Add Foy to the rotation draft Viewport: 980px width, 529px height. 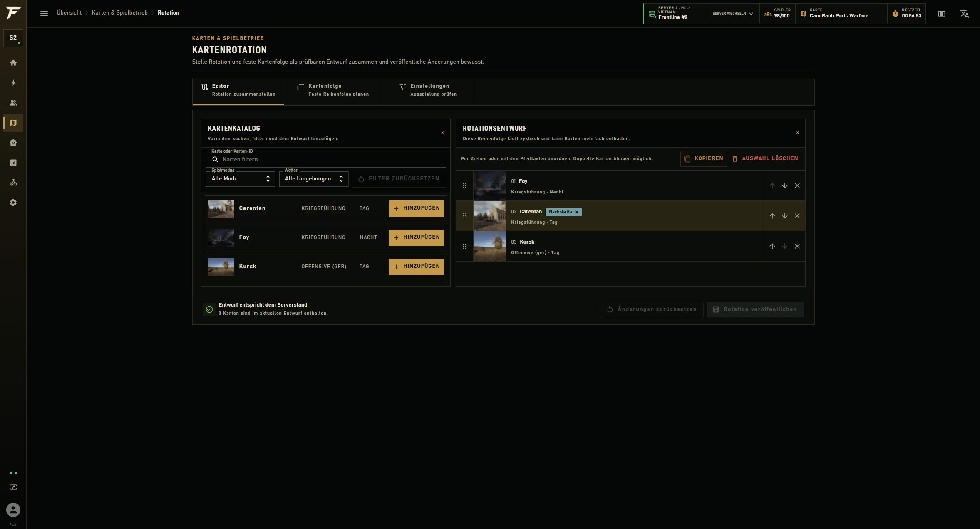417,237
